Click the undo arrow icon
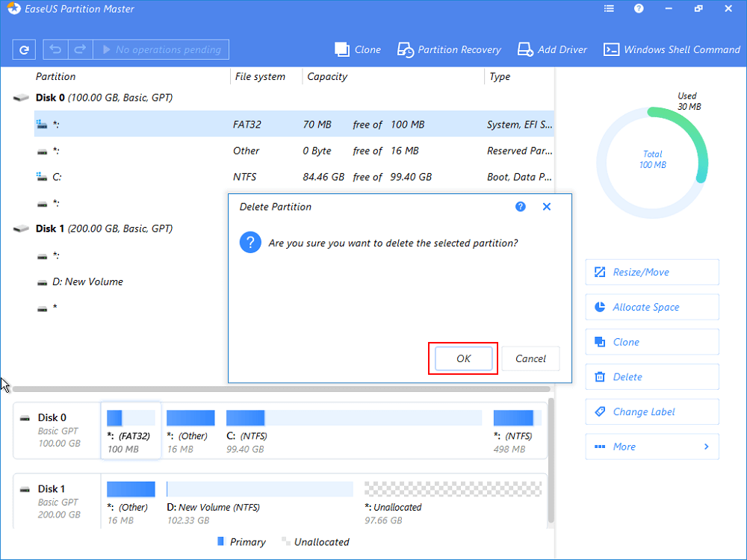747x560 pixels. coord(55,50)
